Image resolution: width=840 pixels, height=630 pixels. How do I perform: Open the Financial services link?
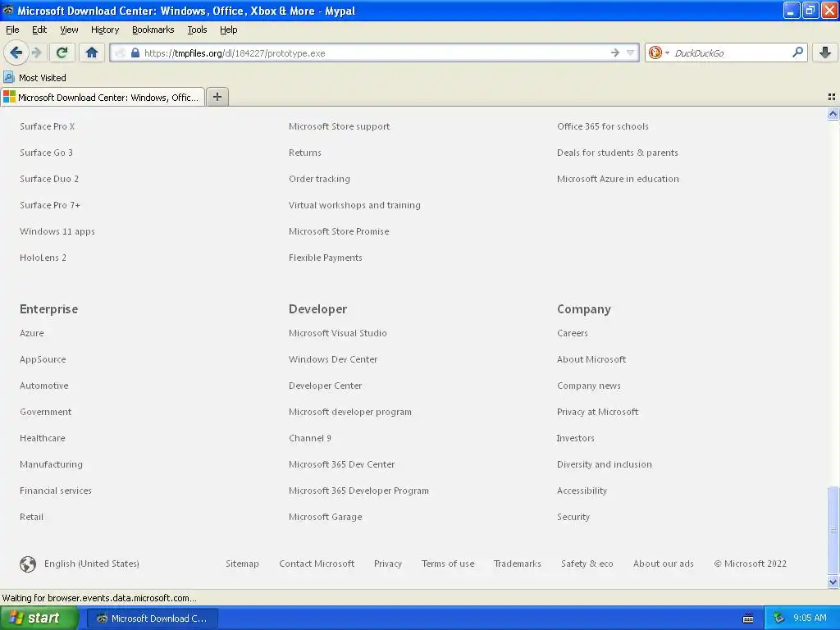coord(56,491)
